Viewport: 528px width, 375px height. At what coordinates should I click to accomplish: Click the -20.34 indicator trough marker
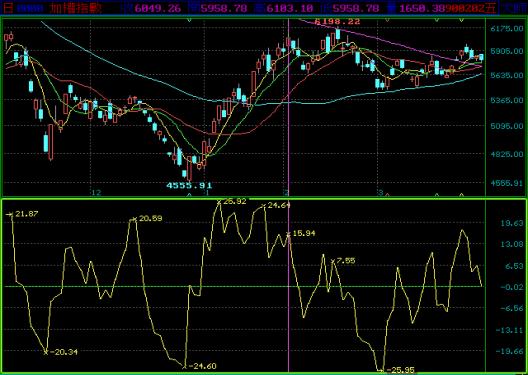[61, 352]
